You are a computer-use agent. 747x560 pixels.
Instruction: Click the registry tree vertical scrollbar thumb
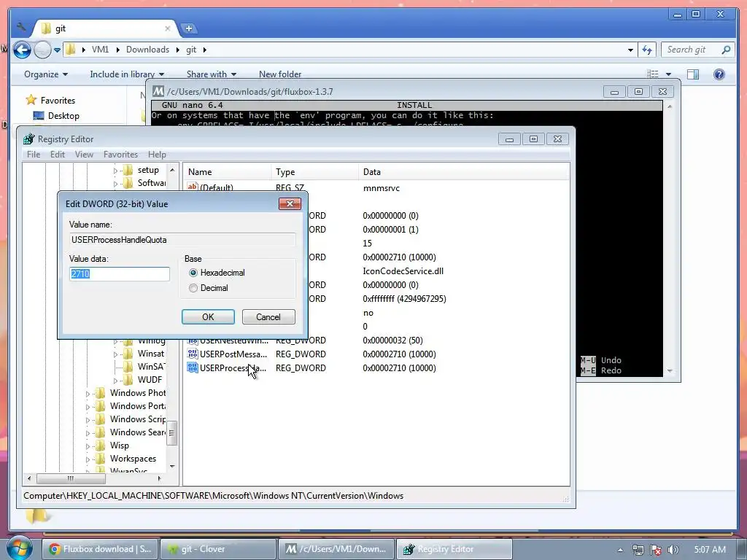172,433
